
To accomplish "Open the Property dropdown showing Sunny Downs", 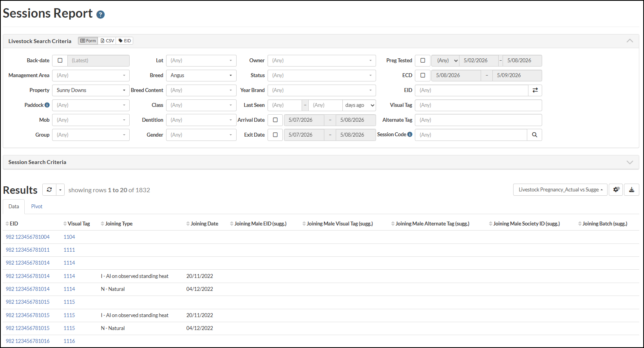I will click(91, 90).
